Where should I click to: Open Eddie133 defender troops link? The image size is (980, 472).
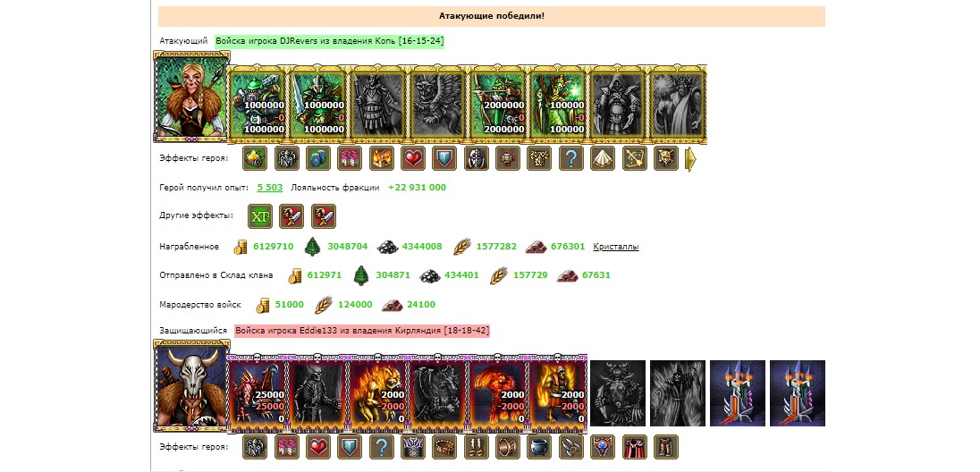(x=362, y=331)
